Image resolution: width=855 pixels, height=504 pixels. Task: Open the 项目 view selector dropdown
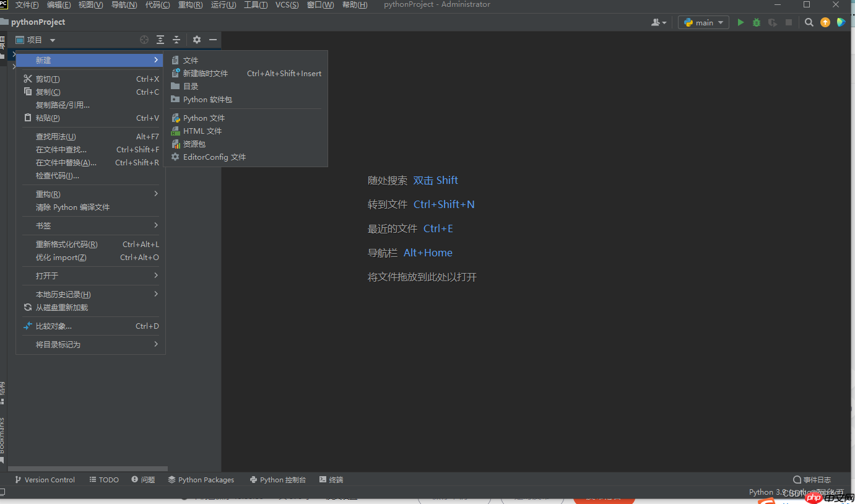(x=35, y=40)
